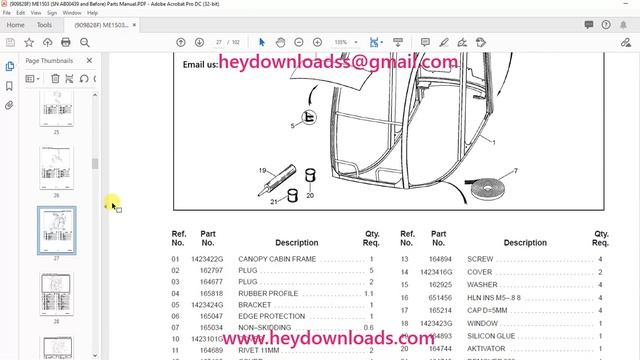Click thumbnails panel scrollbar handle
The width and height of the screenshot is (640, 360).
point(95,164)
